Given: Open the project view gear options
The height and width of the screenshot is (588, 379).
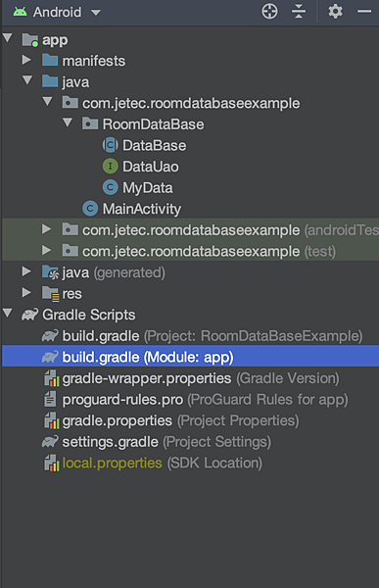Looking at the screenshot, I should coord(335,12).
